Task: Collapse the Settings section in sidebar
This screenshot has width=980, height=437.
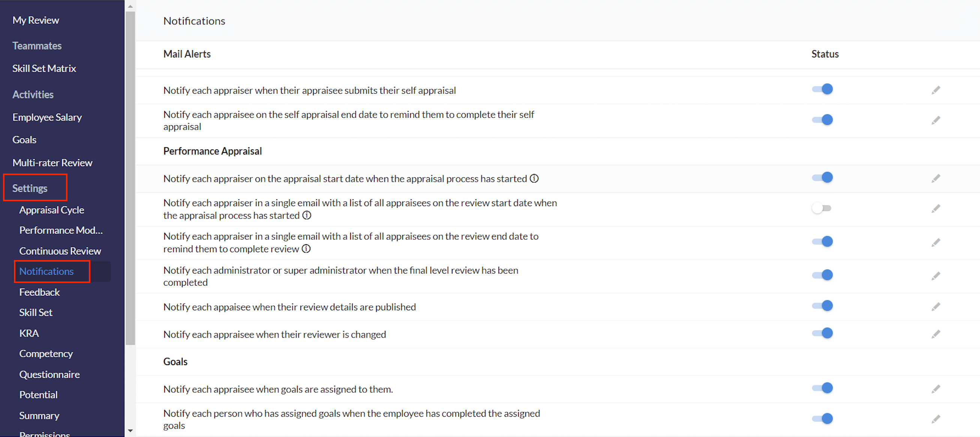Action: click(30, 188)
